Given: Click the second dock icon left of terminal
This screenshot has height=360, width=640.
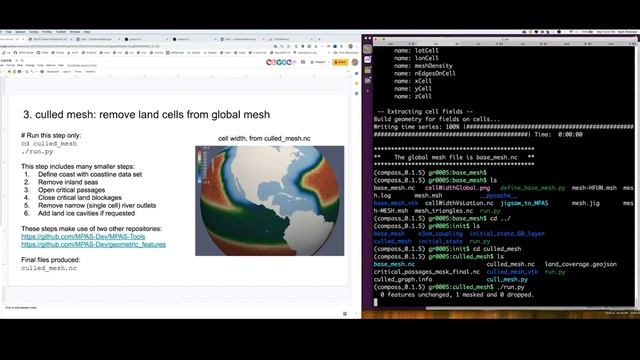Looking at the screenshot, I should tap(367, 60).
